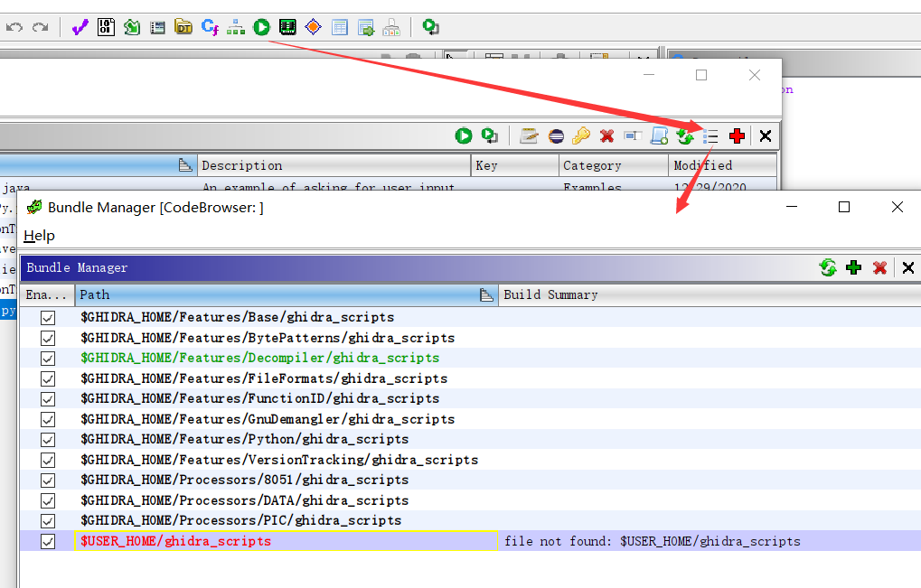Toggle checkbox for Features/Decompiler/ghidra_scripts
921x588 pixels.
pos(48,358)
